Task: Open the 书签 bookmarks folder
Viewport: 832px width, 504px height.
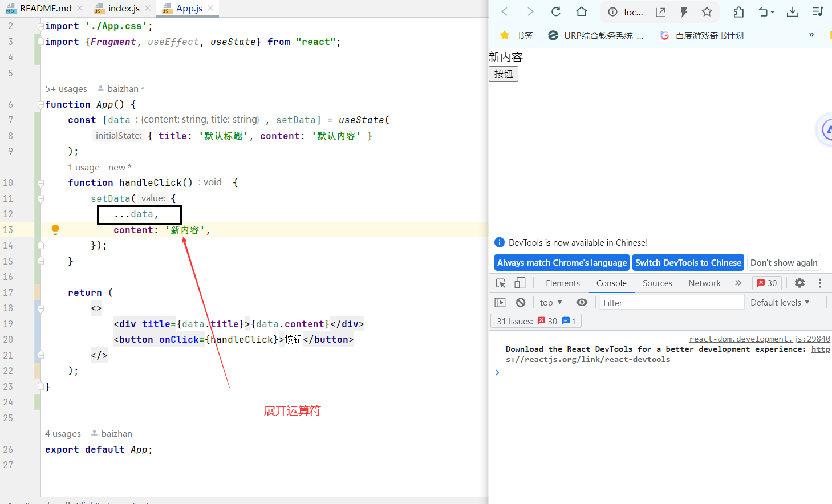Action: [x=517, y=35]
